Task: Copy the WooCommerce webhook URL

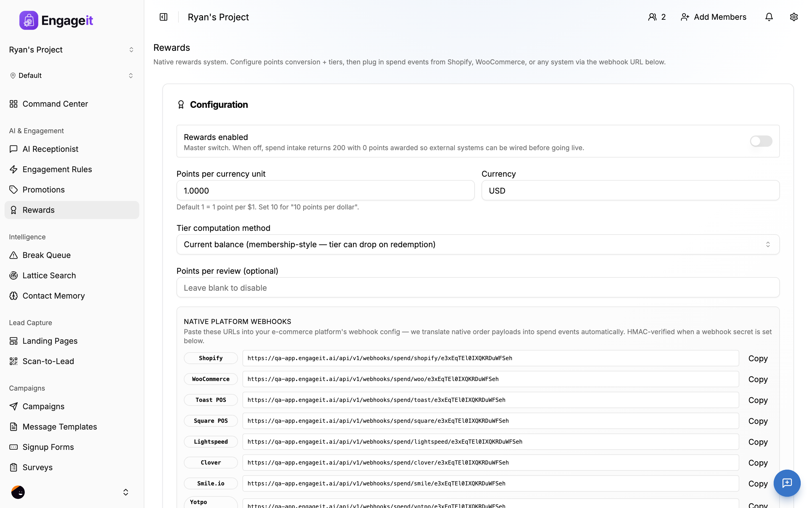Action: tap(758, 379)
